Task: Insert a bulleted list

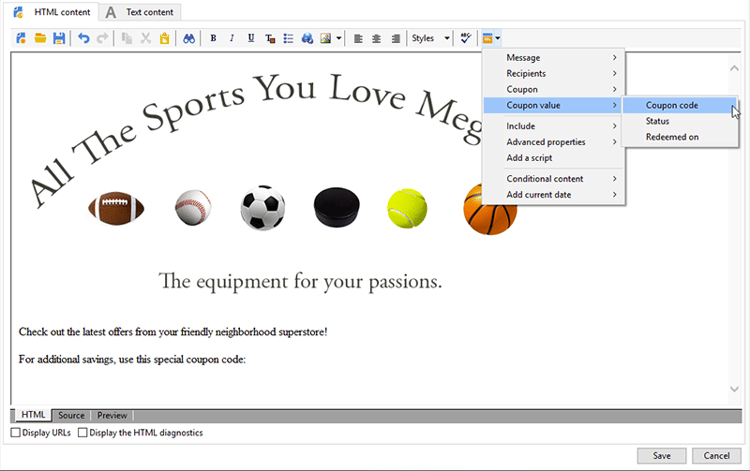Action: click(x=288, y=38)
